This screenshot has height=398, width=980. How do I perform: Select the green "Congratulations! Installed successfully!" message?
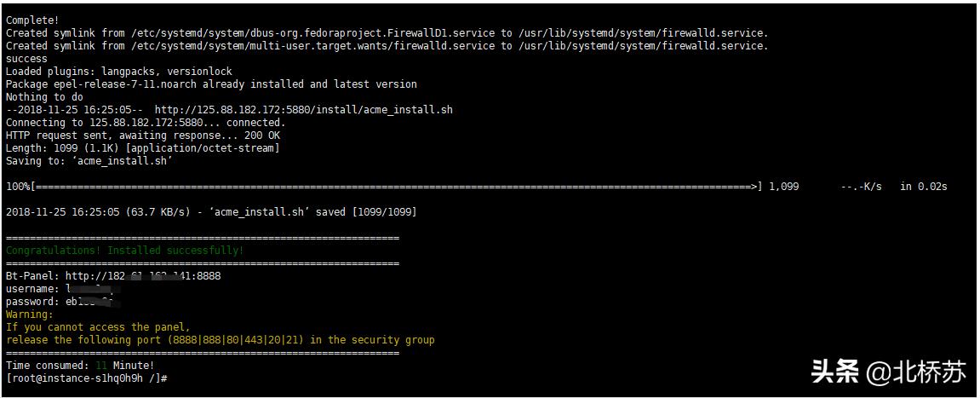(124, 251)
